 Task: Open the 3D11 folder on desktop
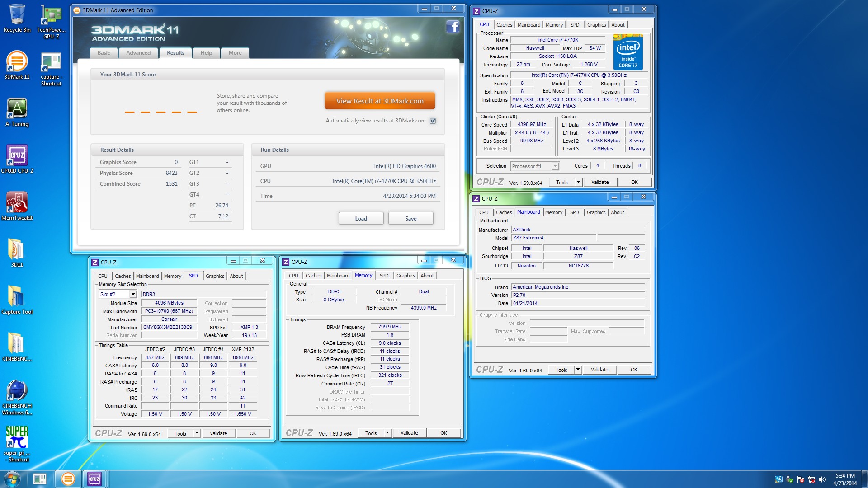point(17,253)
